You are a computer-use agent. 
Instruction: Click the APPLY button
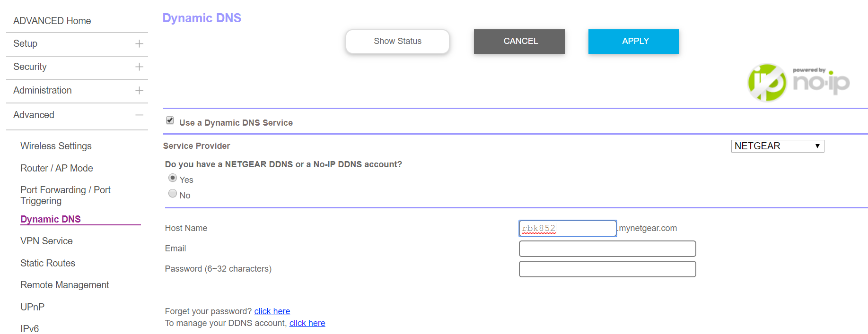click(634, 42)
